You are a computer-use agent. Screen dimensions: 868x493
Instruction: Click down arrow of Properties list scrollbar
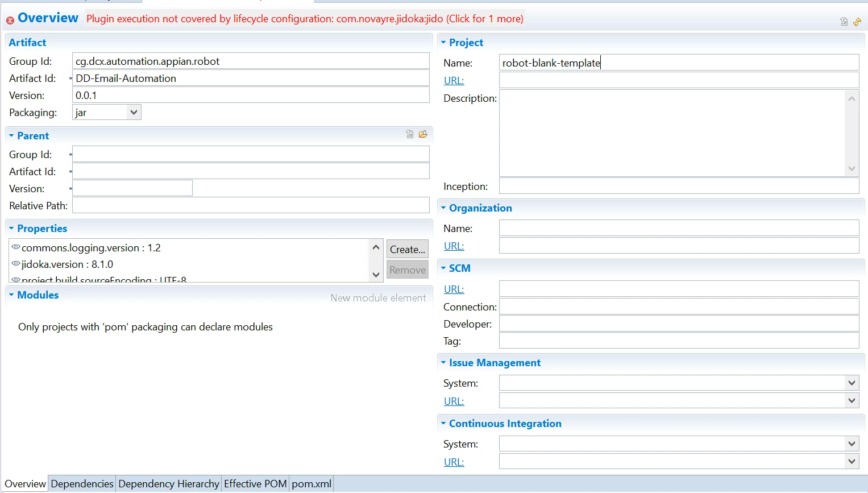376,275
